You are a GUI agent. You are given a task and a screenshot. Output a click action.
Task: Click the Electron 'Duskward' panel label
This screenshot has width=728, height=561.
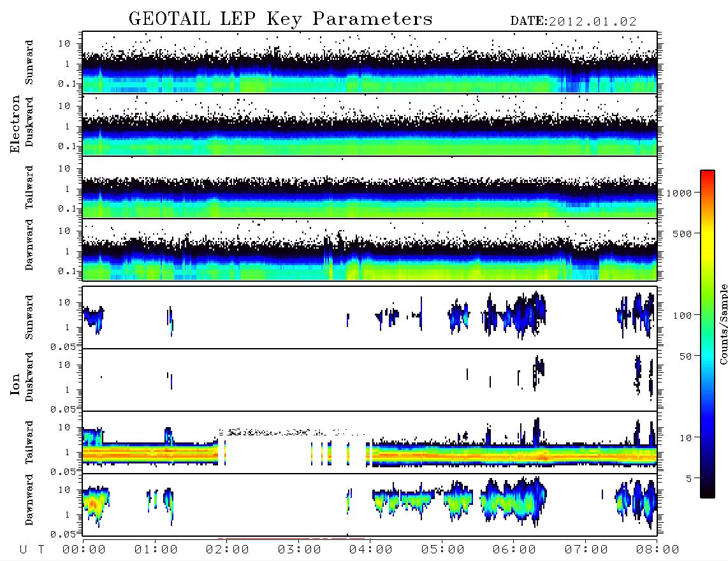[29, 122]
